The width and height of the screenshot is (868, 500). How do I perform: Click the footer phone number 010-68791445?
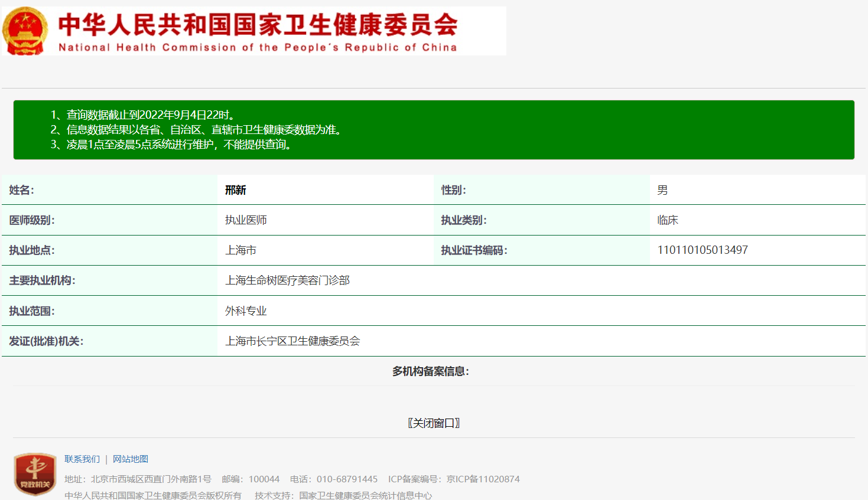[347, 479]
